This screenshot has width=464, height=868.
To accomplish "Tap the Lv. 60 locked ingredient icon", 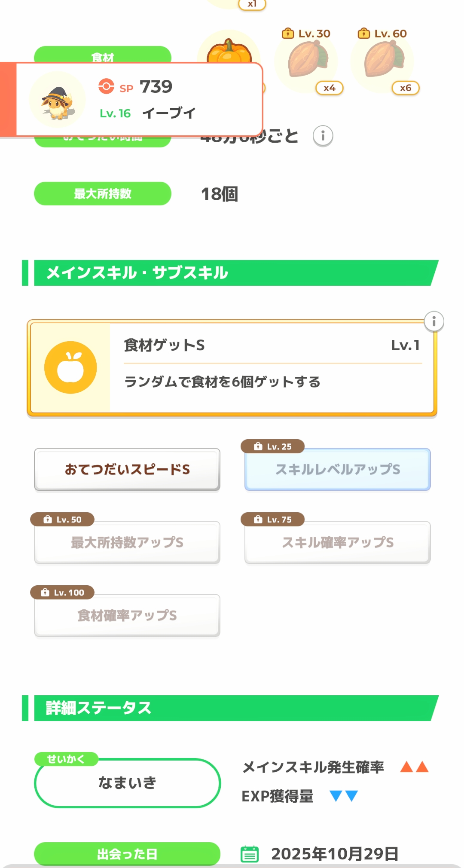I will tap(383, 61).
